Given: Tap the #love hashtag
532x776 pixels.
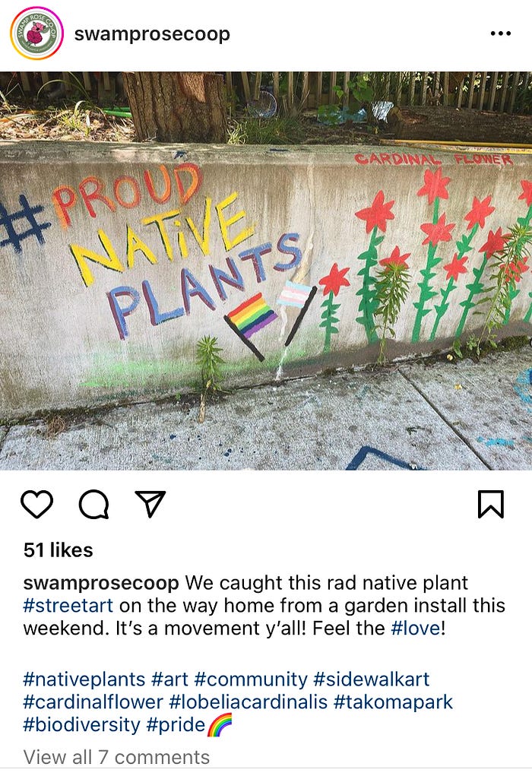Looking at the screenshot, I should pos(416,628).
